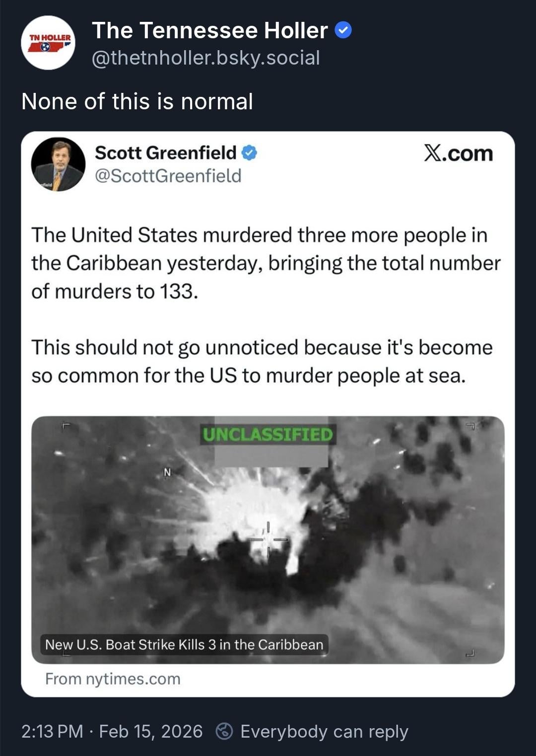536x756 pixels.
Task: Click 'Everybody can reply' setting text
Action: click(324, 732)
